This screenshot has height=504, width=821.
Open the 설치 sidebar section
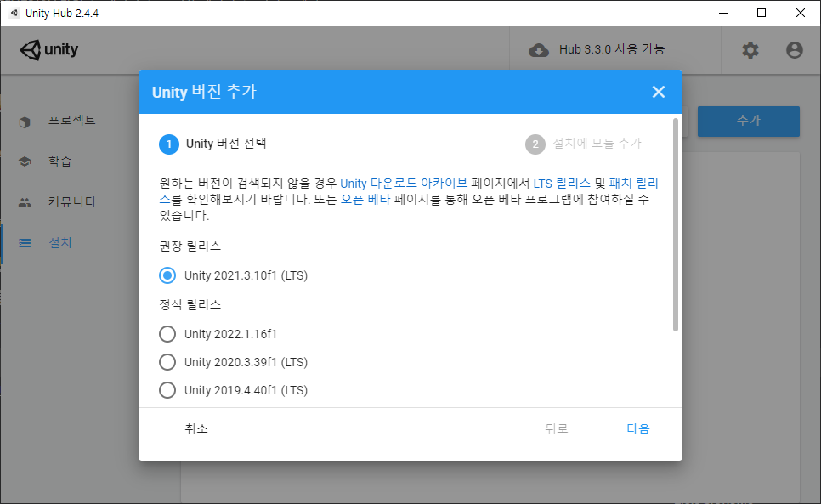(x=59, y=242)
